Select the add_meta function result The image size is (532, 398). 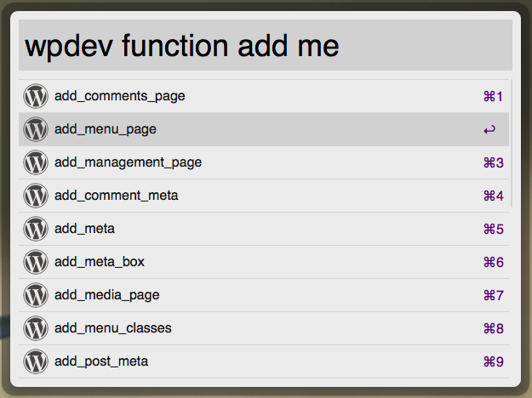[264, 229]
